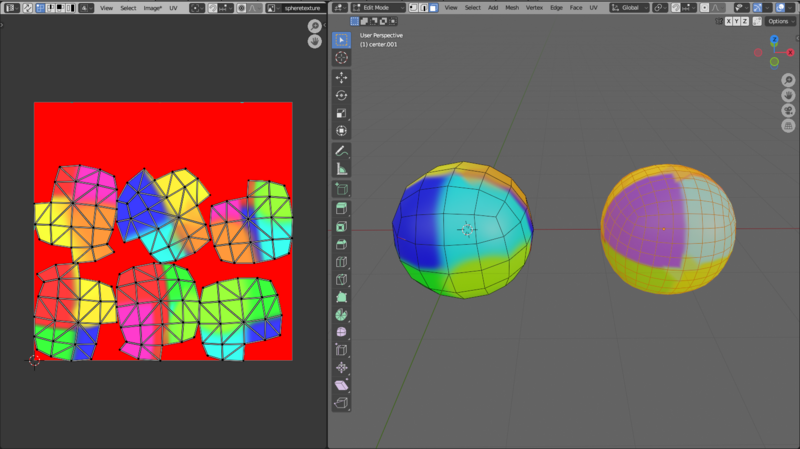The image size is (800, 449).
Task: Click the green Y axis on navigation gizmo
Action: [774, 62]
